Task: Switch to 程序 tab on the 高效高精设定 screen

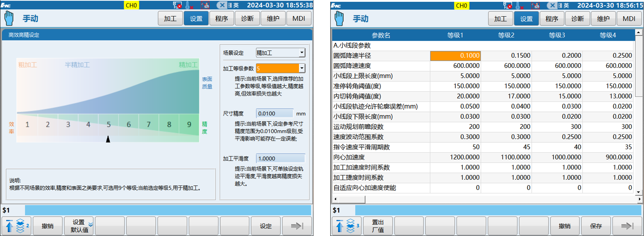Action: click(x=221, y=19)
